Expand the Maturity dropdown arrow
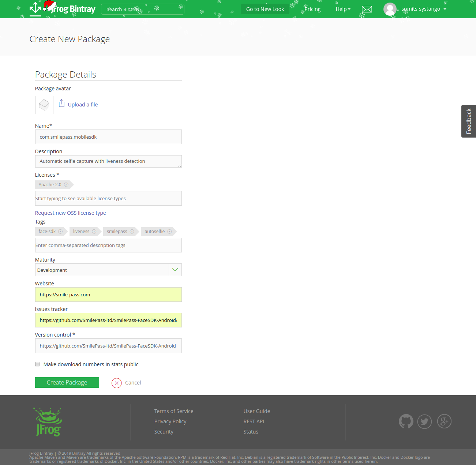 [x=175, y=270]
